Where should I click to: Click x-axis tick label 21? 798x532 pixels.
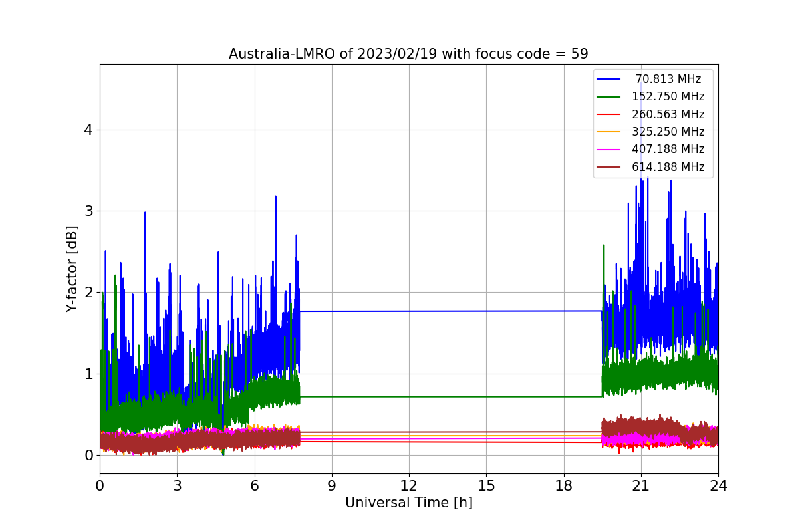[x=640, y=486]
